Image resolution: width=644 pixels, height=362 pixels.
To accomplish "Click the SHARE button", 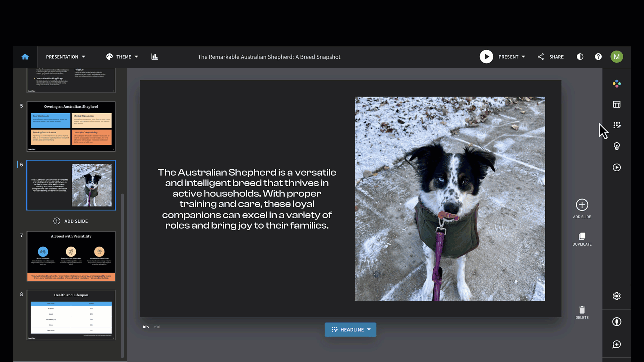I will pos(550,57).
